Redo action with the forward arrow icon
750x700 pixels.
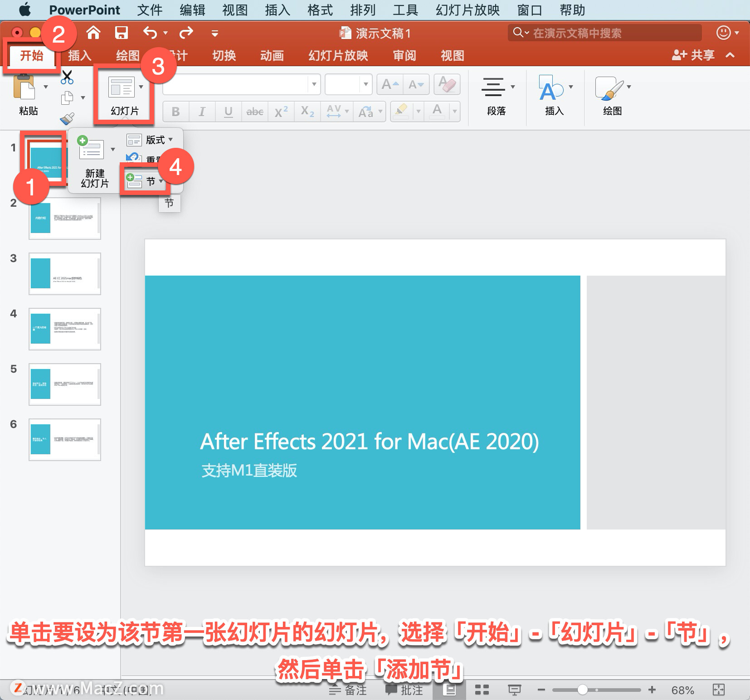pos(186,33)
